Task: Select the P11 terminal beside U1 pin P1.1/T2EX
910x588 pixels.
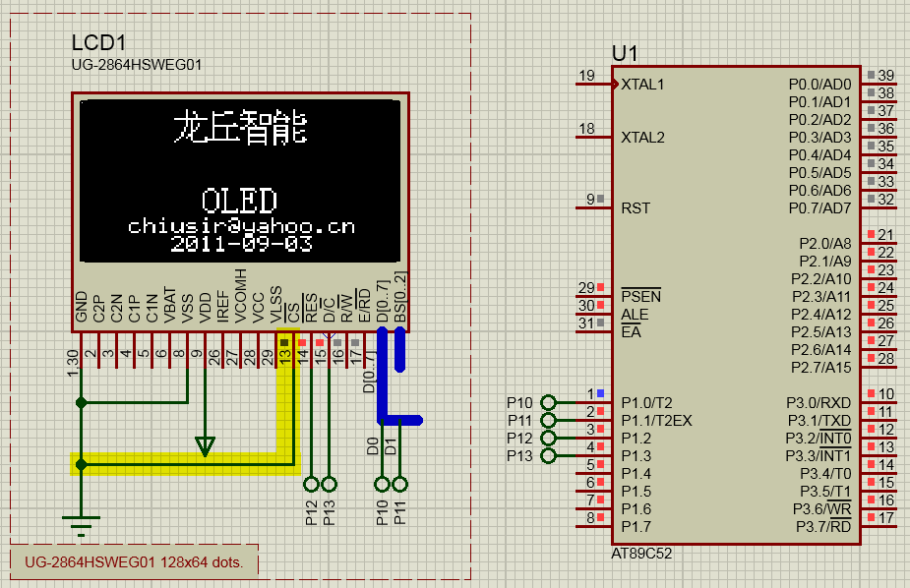Action: click(x=548, y=420)
